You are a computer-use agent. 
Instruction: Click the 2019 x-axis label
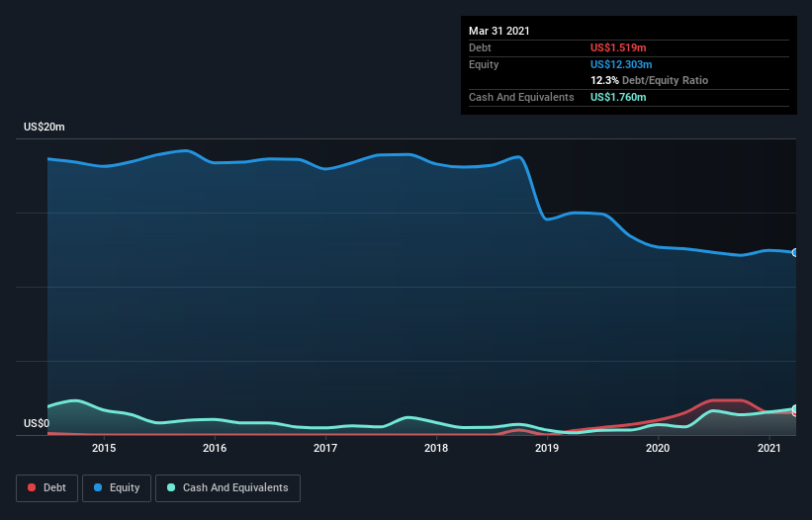pyautogui.click(x=547, y=448)
